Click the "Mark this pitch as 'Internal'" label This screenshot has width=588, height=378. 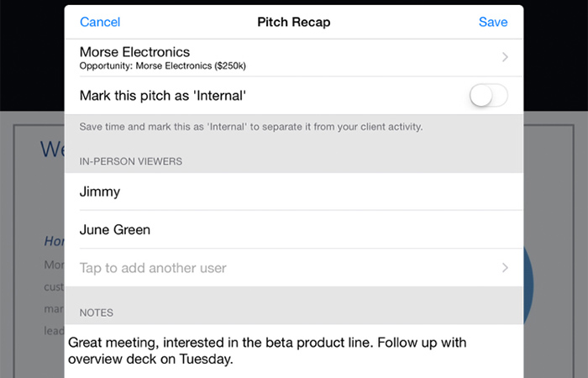click(163, 96)
